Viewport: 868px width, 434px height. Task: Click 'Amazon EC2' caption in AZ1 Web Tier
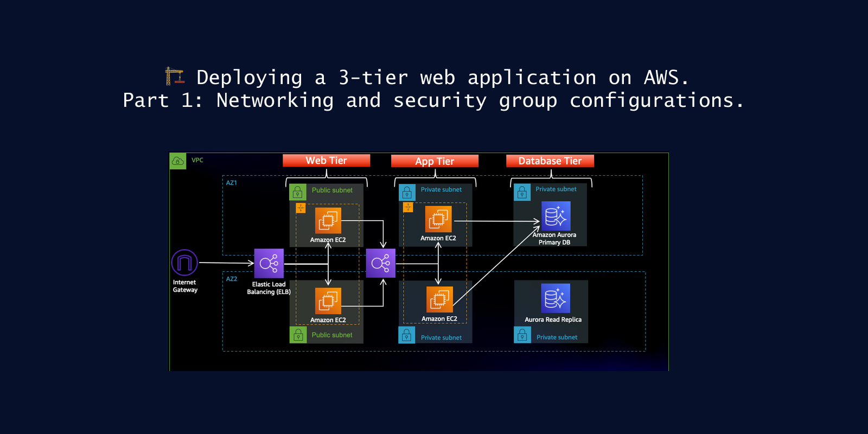(328, 240)
